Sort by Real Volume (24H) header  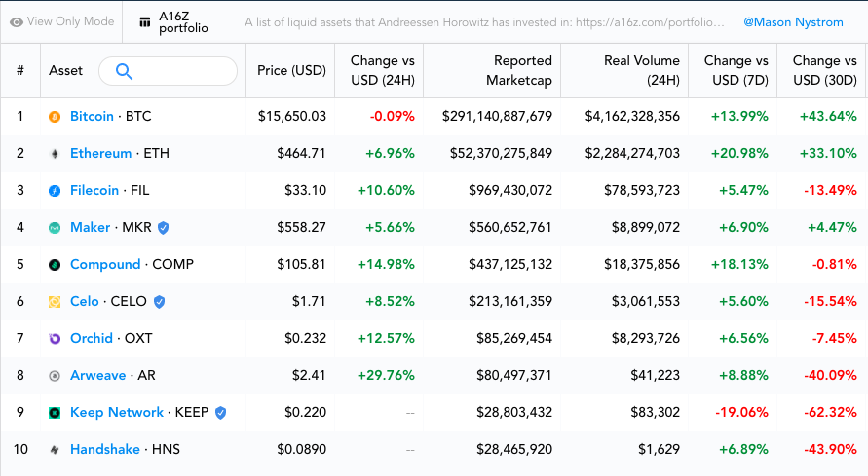(642, 70)
